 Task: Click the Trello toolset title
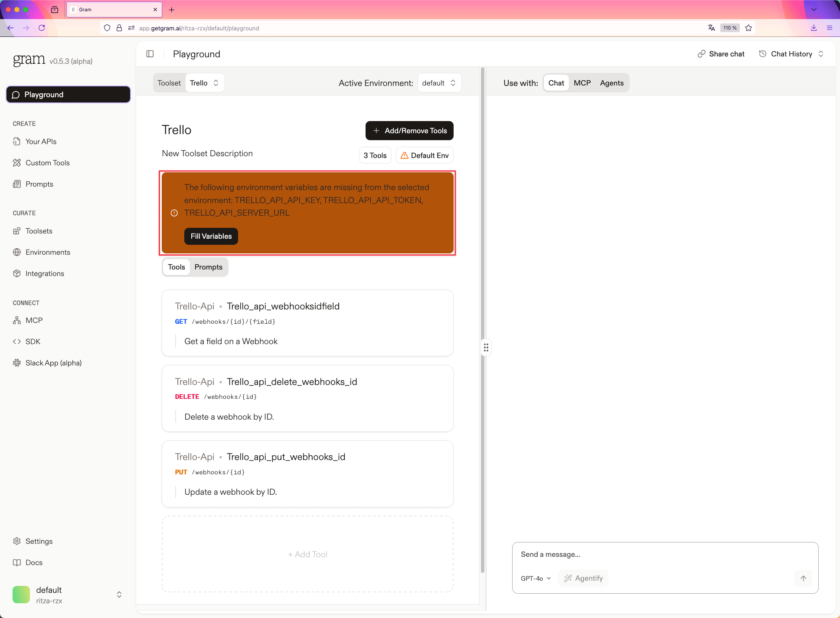(176, 130)
